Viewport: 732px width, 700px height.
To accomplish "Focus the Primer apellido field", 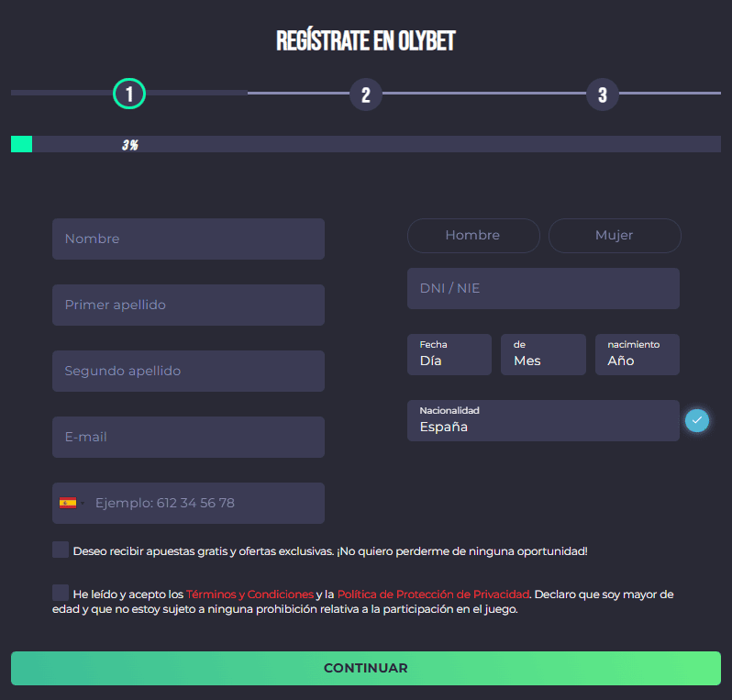I will [x=188, y=305].
